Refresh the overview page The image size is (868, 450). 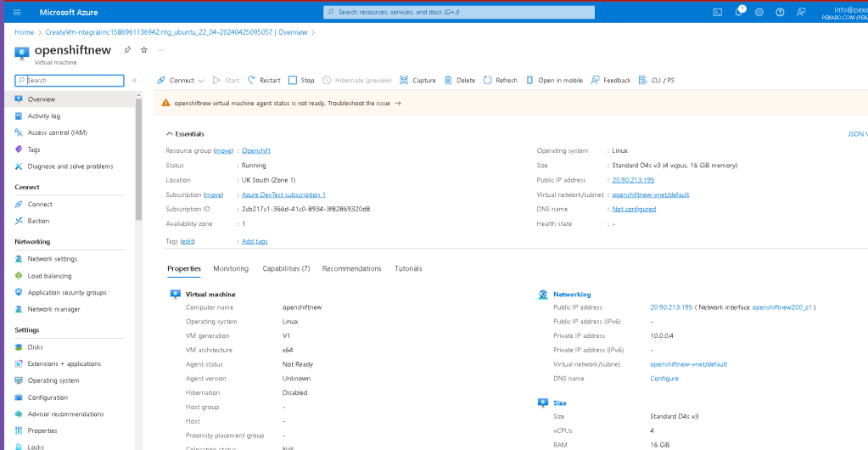pyautogui.click(x=500, y=81)
